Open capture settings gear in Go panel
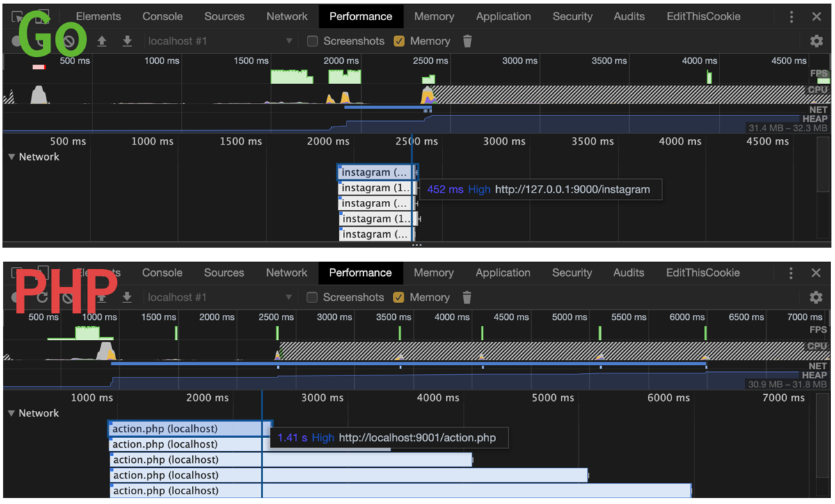The height and width of the screenshot is (504, 835). (x=817, y=41)
